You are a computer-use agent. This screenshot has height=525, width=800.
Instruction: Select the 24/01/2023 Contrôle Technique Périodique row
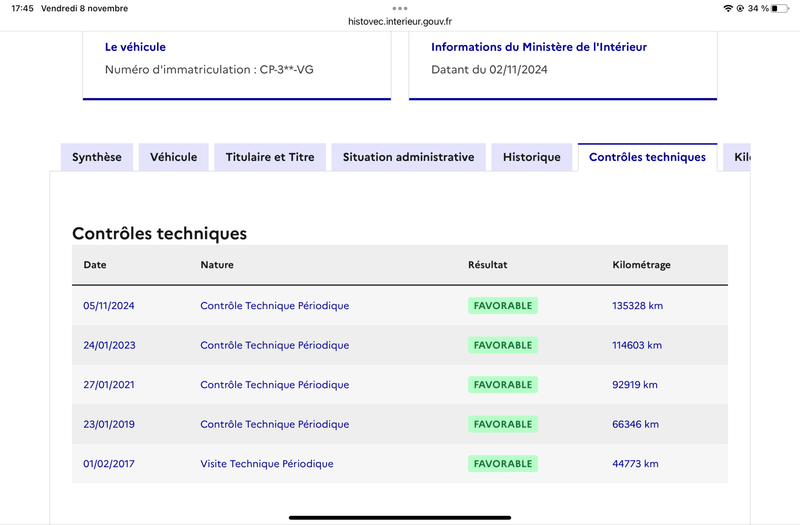(399, 345)
